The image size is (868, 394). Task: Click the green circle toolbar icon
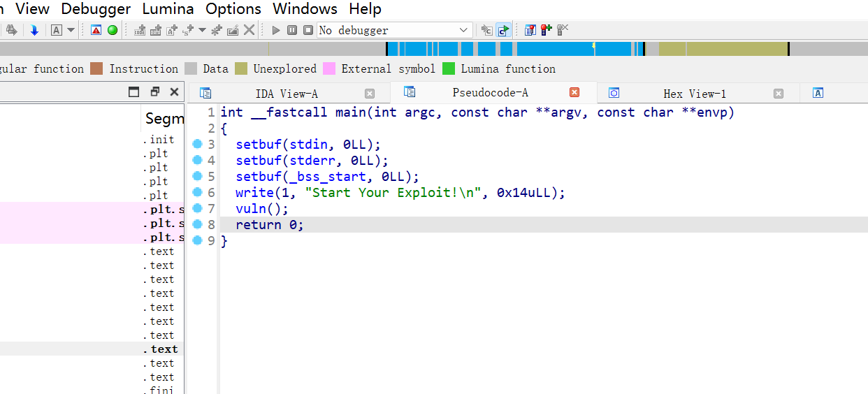coord(112,30)
